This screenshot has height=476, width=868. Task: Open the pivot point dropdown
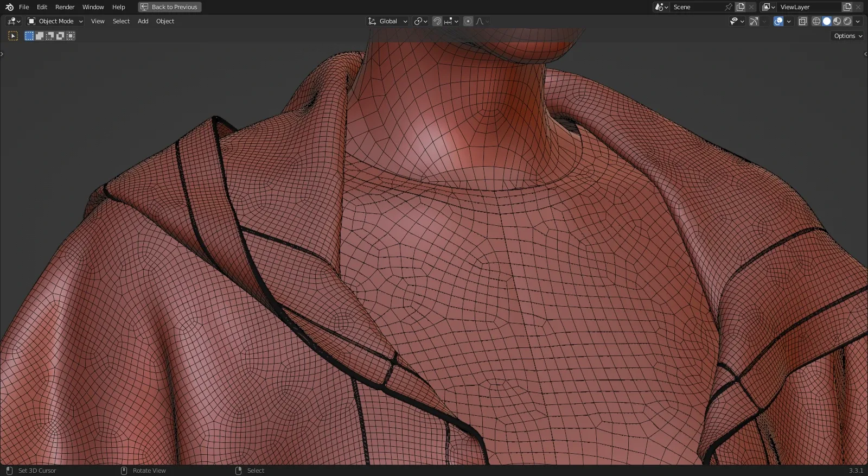pos(420,21)
